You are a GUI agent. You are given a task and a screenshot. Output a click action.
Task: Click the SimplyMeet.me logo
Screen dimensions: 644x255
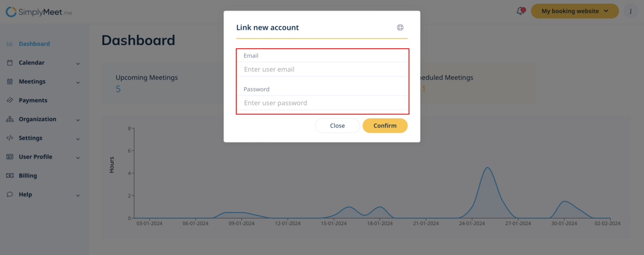coord(39,11)
